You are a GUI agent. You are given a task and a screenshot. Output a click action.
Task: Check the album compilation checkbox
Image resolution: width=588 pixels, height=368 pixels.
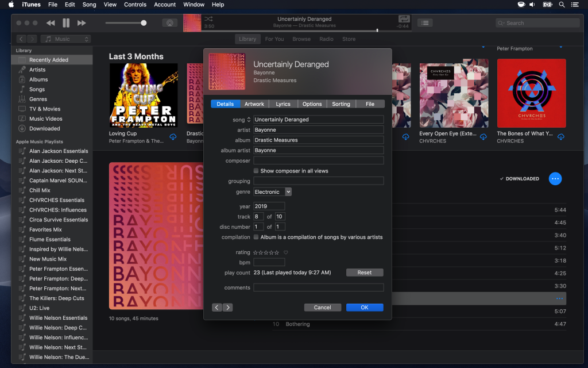pyautogui.click(x=256, y=237)
